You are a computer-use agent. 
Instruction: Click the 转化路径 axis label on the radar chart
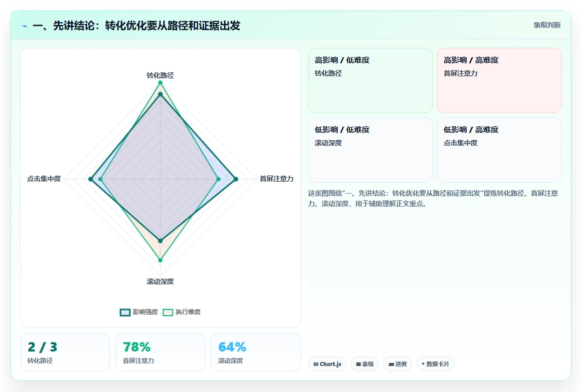coord(160,75)
